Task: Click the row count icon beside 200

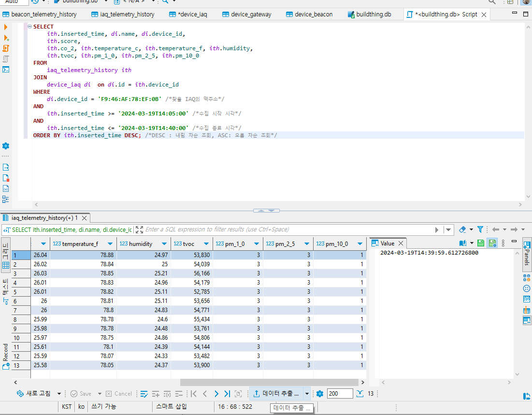Action: (359, 394)
